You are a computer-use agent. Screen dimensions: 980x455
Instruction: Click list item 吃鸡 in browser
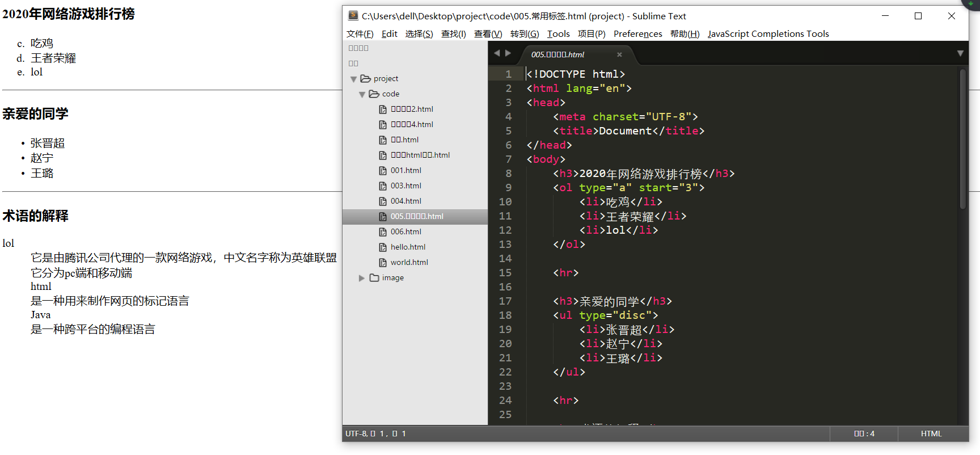click(42, 44)
